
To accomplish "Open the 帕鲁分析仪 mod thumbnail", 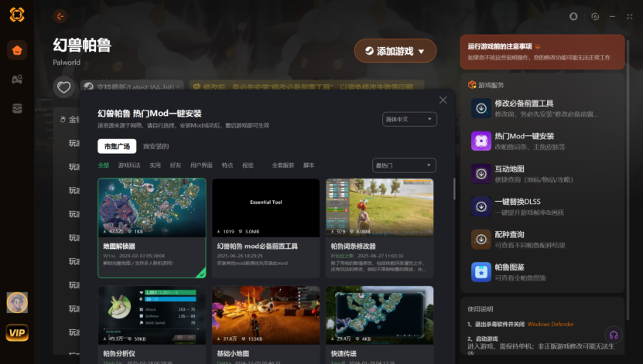I will tap(152, 315).
